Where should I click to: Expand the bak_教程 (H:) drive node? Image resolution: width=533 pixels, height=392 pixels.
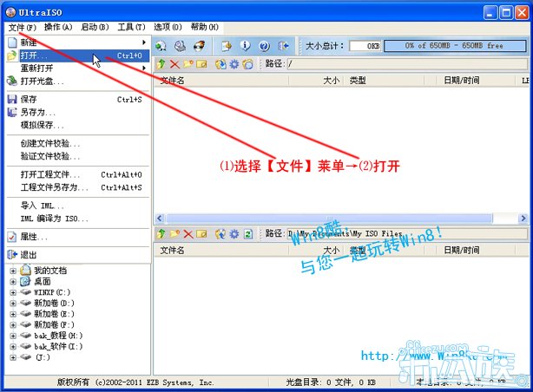point(13,336)
